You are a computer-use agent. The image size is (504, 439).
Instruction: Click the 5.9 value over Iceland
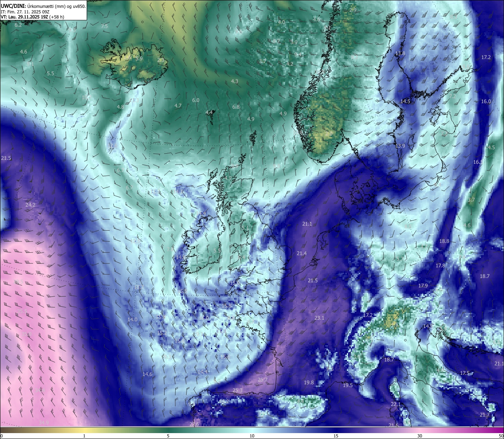pos(139,58)
